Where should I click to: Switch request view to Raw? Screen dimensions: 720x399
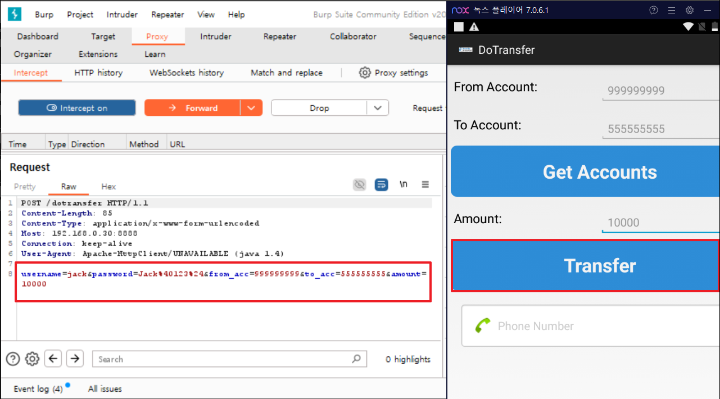tap(68, 186)
